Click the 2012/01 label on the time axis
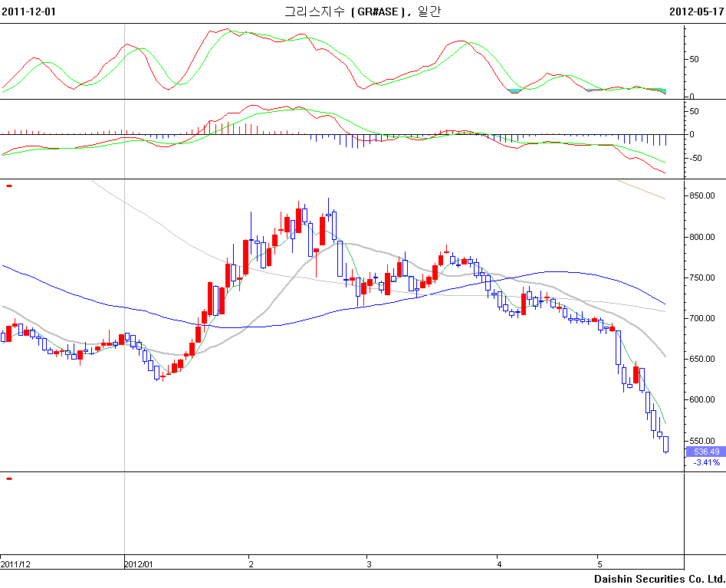This screenshot has width=726, height=588. (x=140, y=564)
